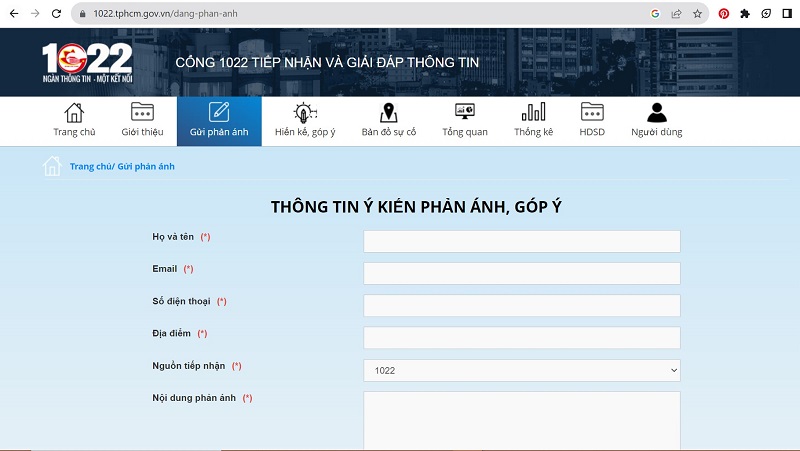Image resolution: width=800 pixels, height=451 pixels.
Task: Click the Họ và tên input field
Action: click(521, 241)
